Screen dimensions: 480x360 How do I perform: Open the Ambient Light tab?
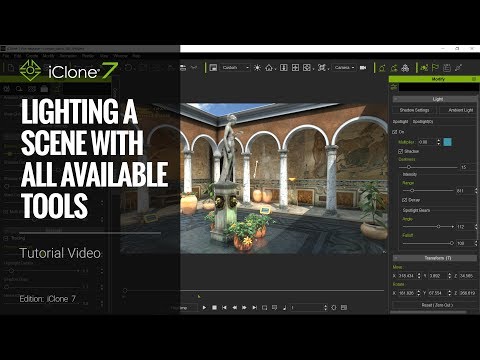[459, 110]
